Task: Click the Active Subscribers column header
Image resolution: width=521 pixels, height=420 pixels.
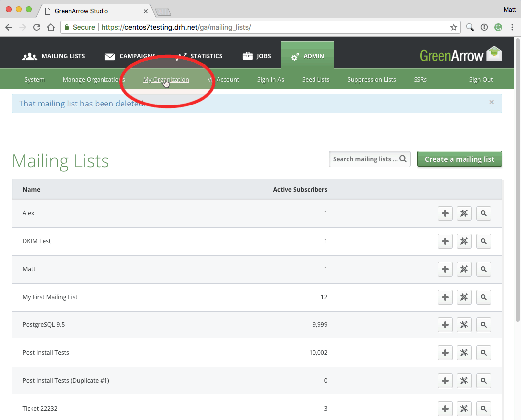Action: coord(300,190)
